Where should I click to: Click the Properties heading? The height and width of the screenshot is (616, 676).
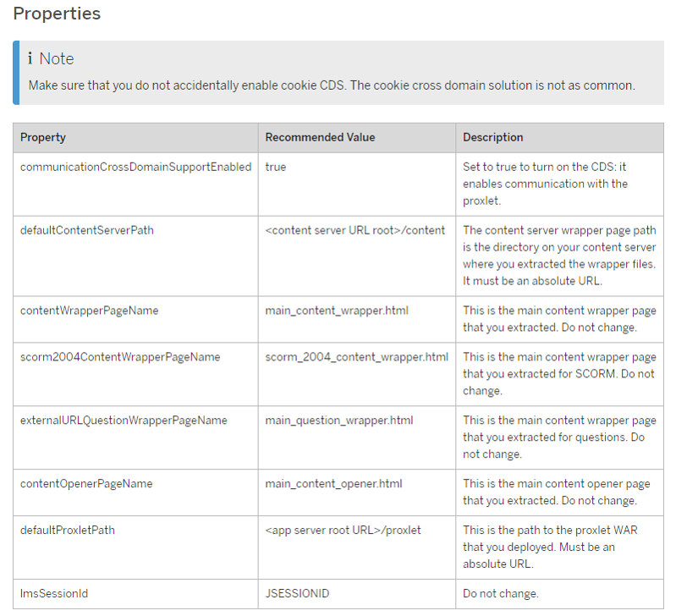57,14
